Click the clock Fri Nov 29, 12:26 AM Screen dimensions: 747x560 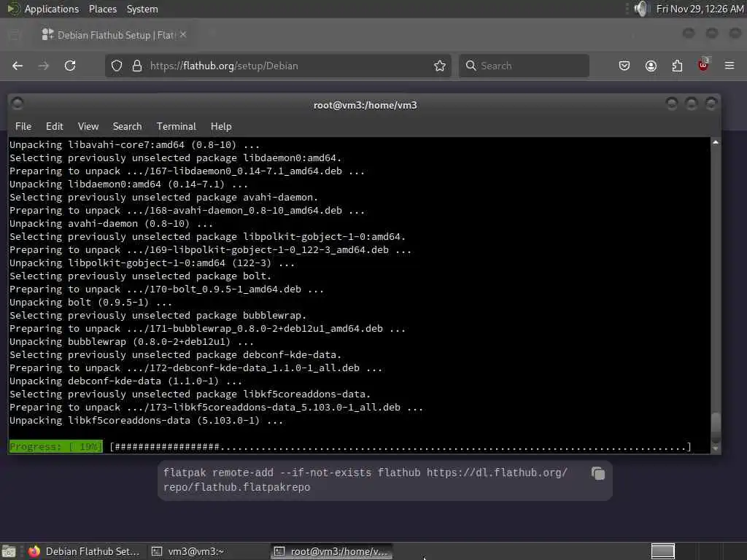[700, 9]
